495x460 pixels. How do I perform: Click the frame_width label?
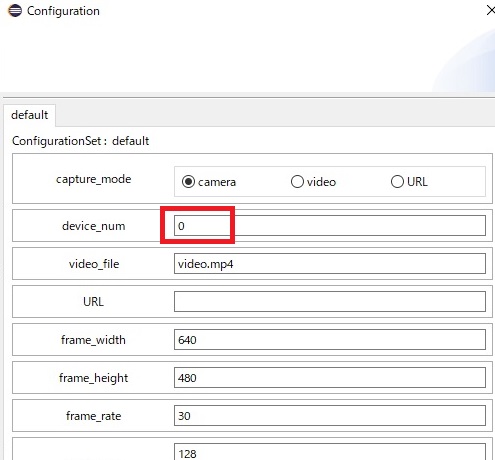pyautogui.click(x=93, y=340)
